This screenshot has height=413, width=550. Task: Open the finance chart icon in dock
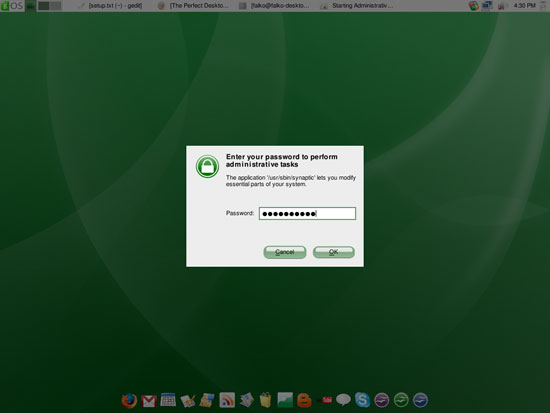[285, 400]
